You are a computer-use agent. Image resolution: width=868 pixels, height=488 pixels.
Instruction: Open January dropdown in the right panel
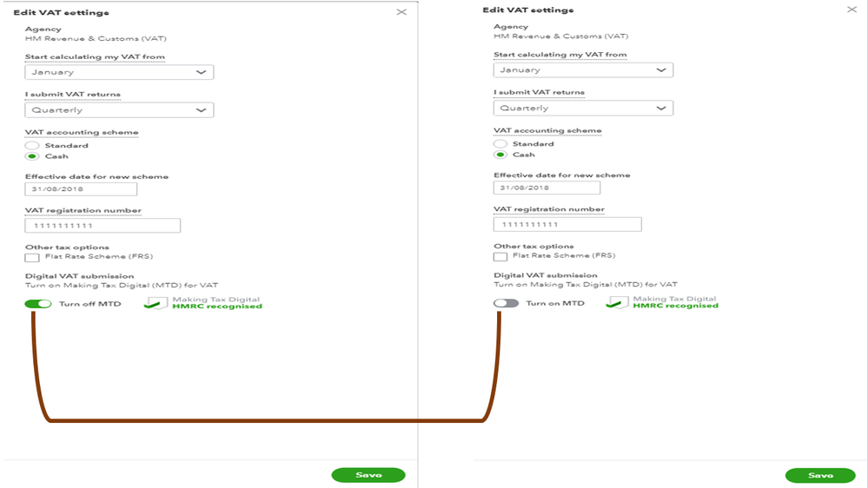tap(583, 70)
